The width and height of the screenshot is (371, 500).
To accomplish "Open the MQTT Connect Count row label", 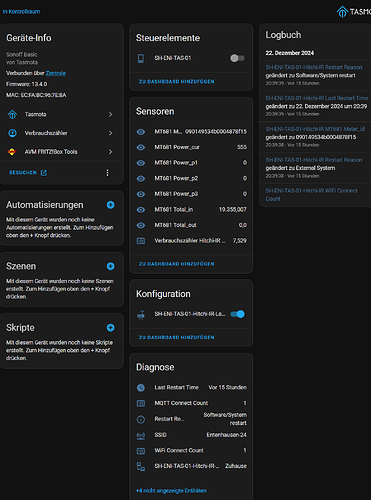I will pos(181,403).
